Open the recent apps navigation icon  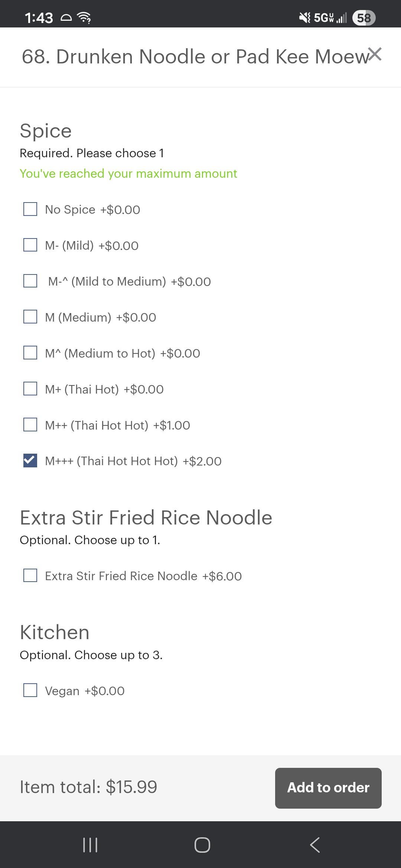[x=90, y=845]
